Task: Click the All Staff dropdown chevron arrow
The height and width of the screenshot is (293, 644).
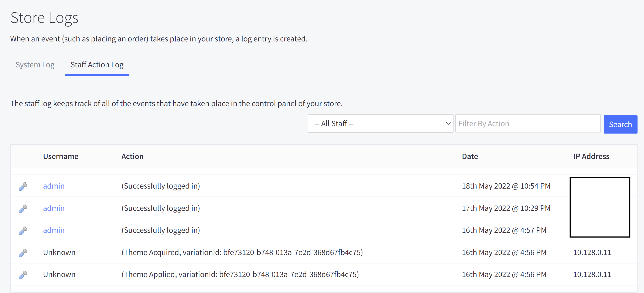Action: (x=448, y=123)
